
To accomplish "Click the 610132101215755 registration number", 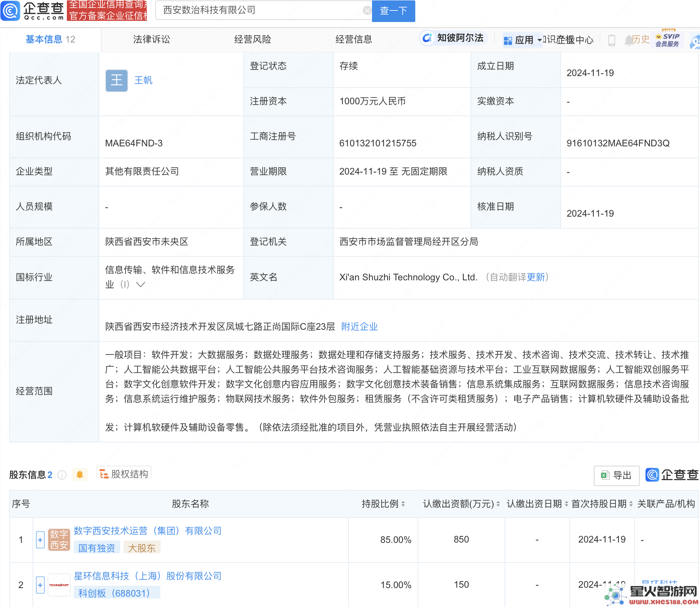I will point(378,143).
